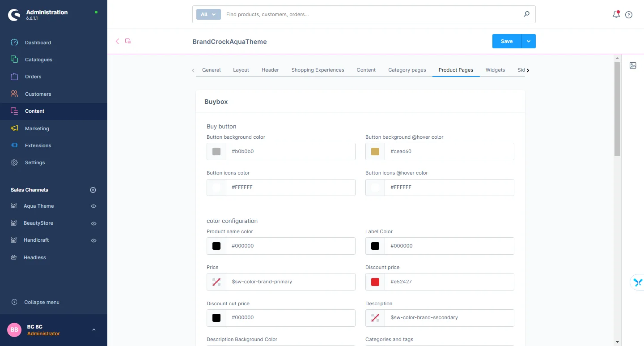Click the back arrow beside theme name
The height and width of the screenshot is (346, 644).
pos(118,41)
